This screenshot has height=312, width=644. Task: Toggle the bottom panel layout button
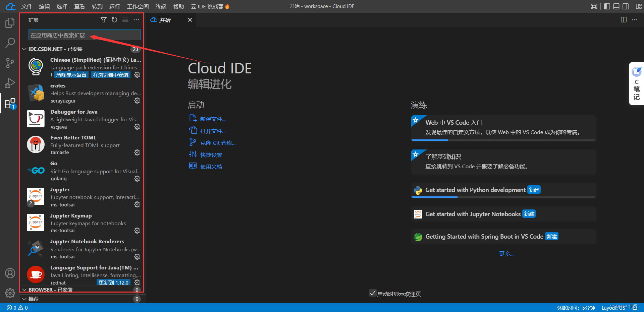(616, 6)
